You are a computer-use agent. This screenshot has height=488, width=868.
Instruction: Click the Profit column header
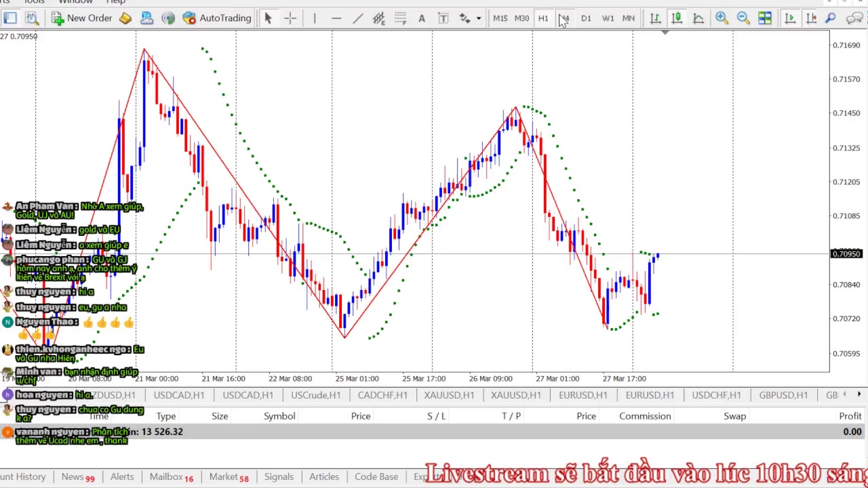point(850,416)
